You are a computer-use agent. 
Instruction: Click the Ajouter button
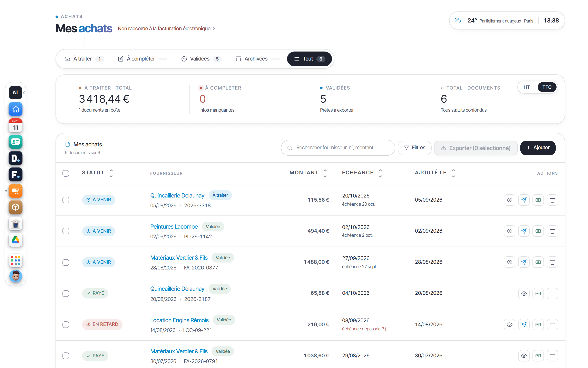[538, 148]
